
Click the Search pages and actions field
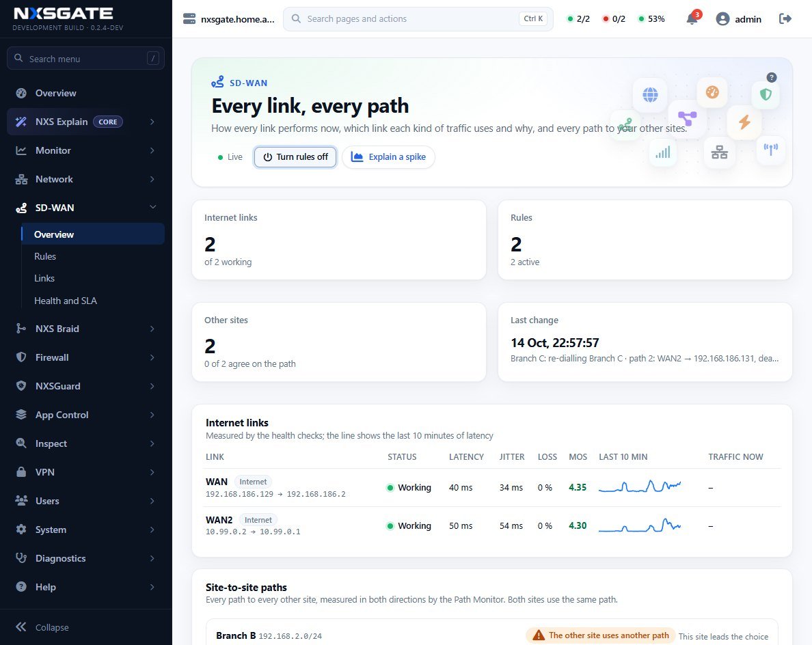tap(418, 18)
